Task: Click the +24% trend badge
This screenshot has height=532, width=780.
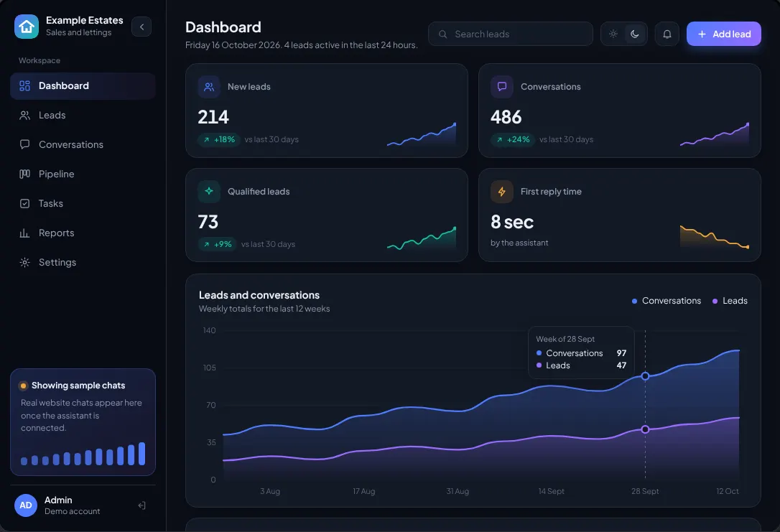Action: tap(512, 140)
